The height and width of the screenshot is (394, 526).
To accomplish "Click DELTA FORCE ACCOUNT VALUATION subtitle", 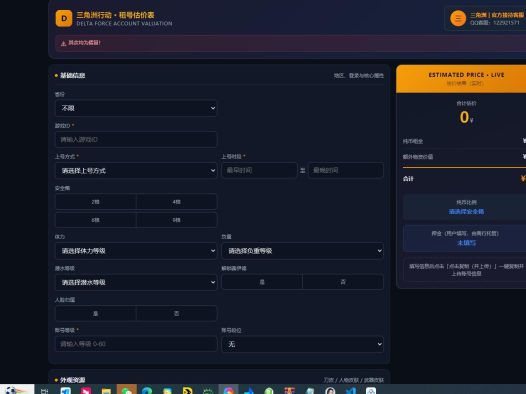I will [124, 23].
